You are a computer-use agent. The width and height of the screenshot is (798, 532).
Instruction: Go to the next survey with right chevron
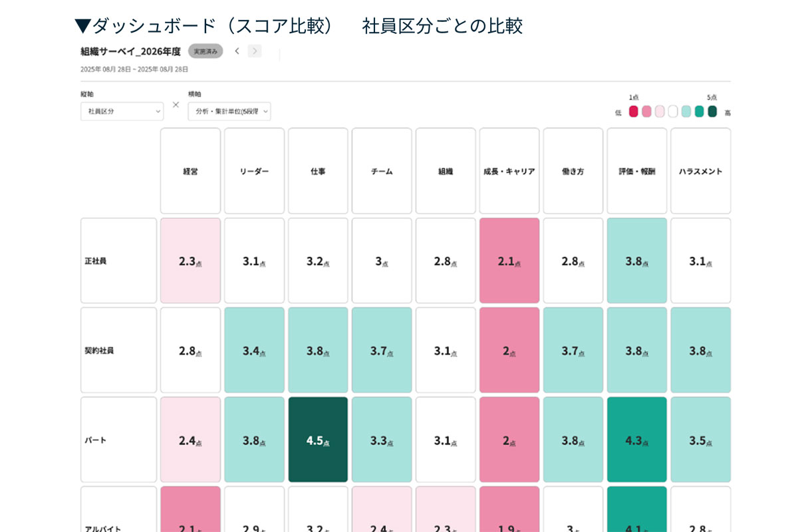point(255,51)
